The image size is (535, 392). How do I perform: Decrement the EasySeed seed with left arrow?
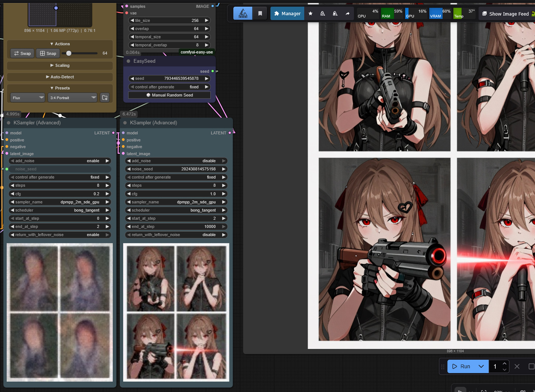(132, 78)
